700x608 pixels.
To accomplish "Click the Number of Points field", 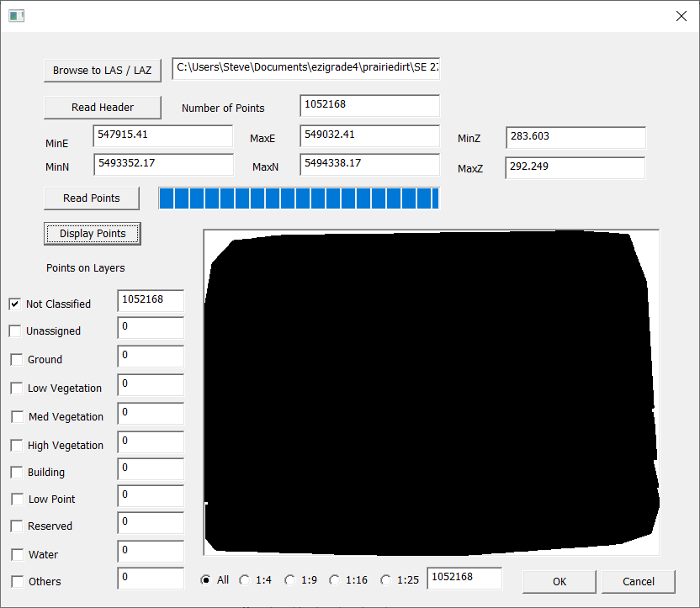I will pos(369,106).
